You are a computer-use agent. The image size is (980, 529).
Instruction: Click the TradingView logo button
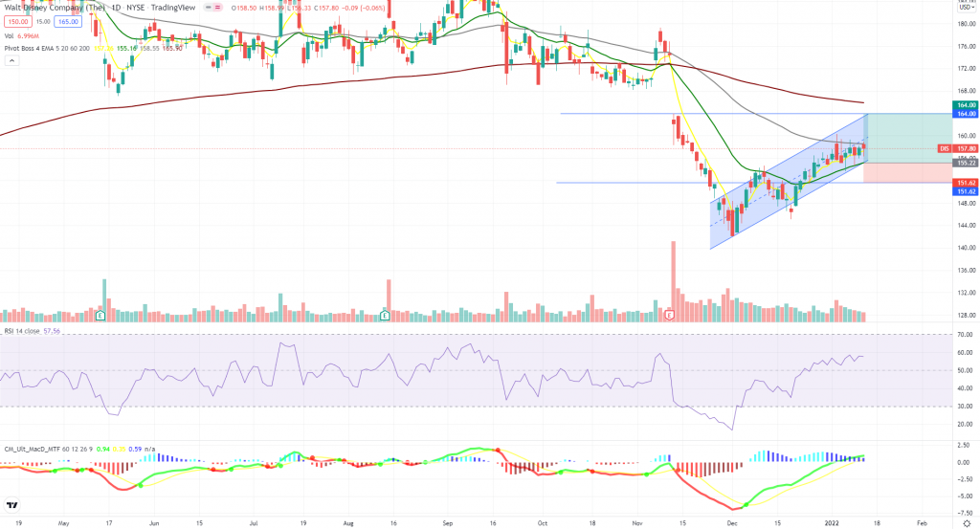click(11, 505)
